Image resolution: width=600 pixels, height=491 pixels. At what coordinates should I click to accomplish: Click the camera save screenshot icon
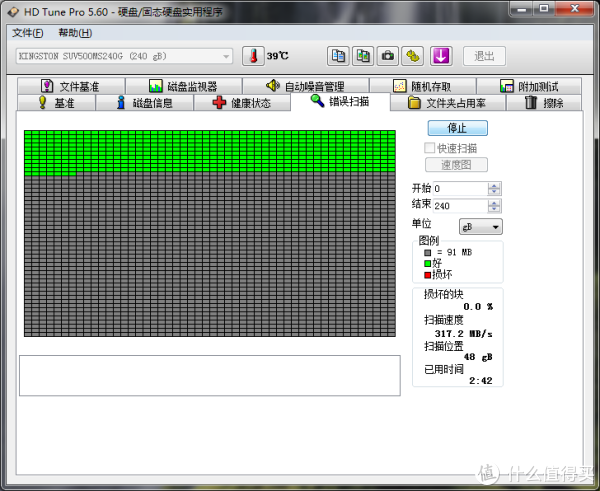pos(388,56)
